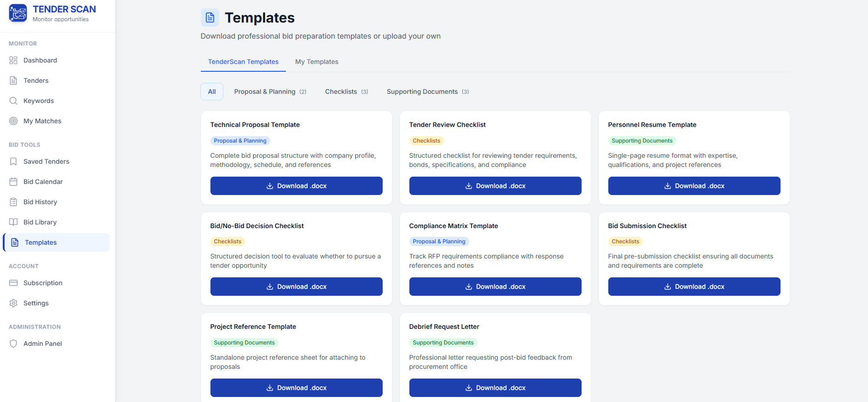
Task: Click the Bid Library book icon
Action: click(x=13, y=222)
